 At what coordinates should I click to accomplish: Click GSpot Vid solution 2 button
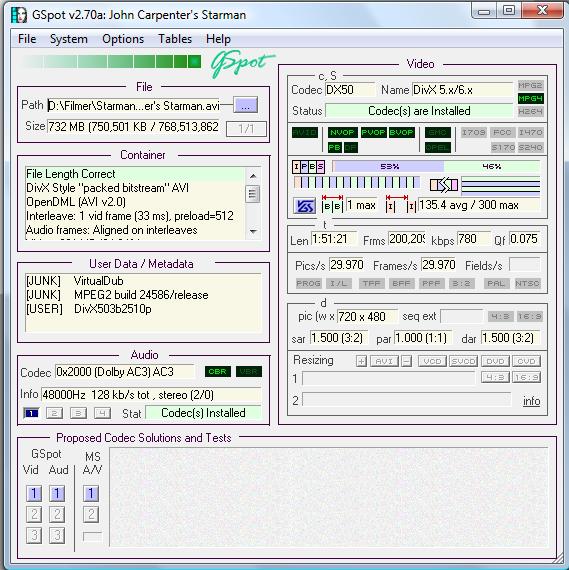coord(34,514)
